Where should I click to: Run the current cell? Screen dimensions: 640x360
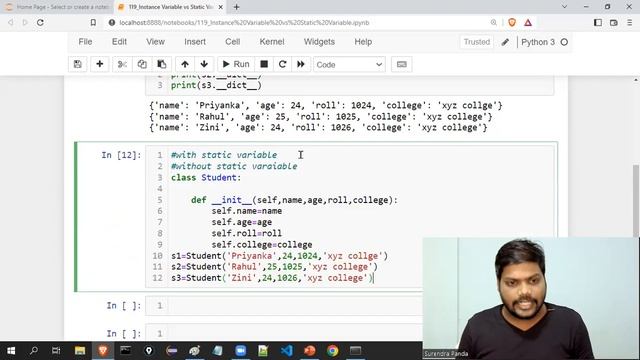click(x=236, y=64)
